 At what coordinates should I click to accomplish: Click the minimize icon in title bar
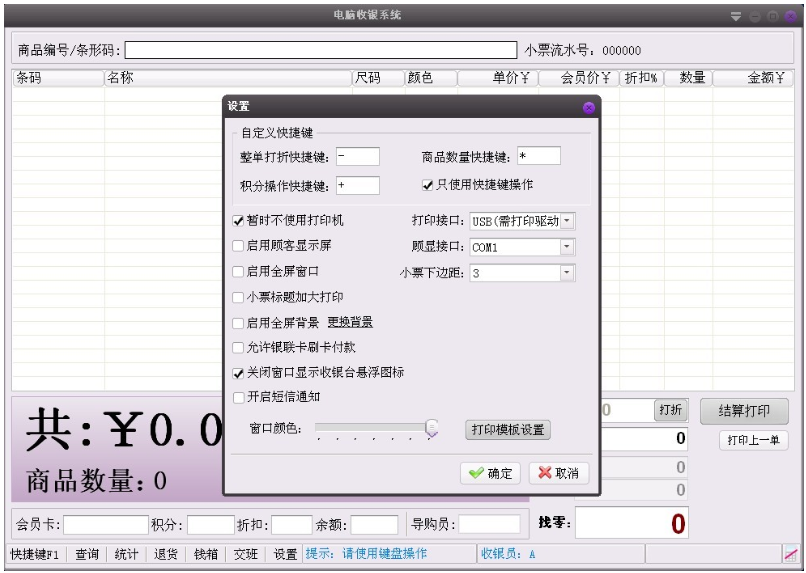(x=754, y=16)
